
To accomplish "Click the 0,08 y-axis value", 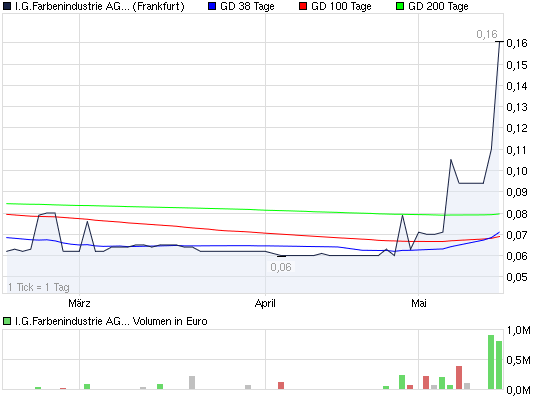I will click(517, 214).
